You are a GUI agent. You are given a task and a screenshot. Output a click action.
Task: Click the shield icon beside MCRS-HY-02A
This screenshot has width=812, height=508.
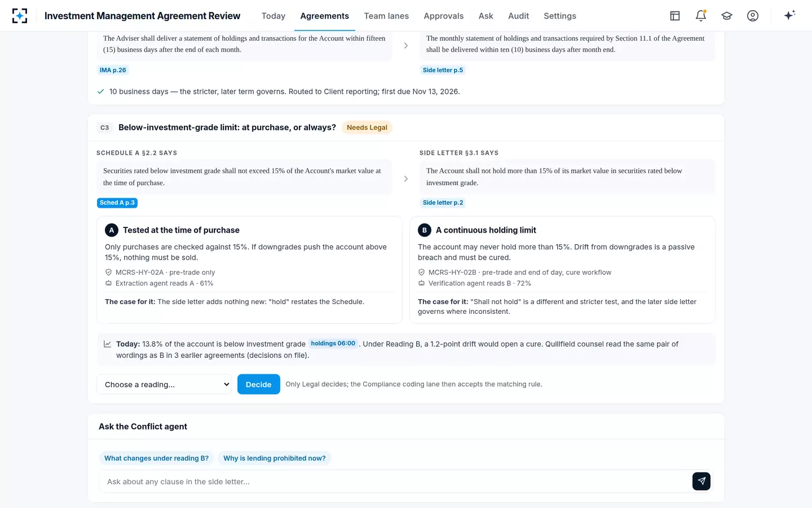109,272
